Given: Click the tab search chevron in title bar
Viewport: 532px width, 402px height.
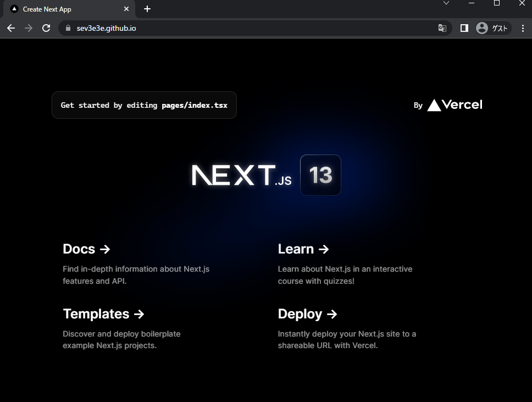Looking at the screenshot, I should [x=446, y=3].
